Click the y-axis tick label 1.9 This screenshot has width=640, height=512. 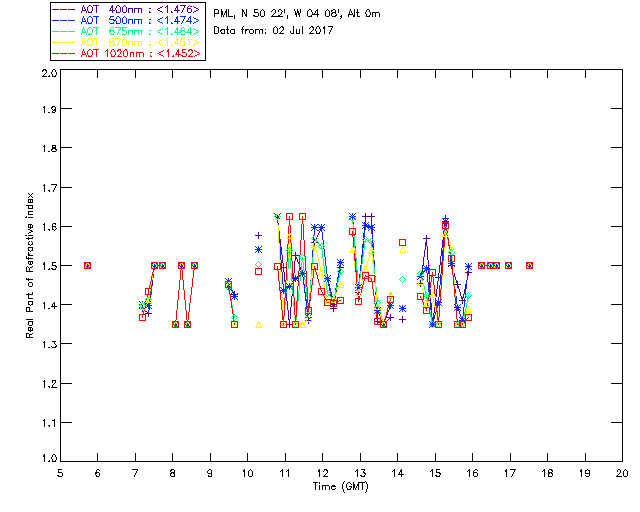coord(49,109)
